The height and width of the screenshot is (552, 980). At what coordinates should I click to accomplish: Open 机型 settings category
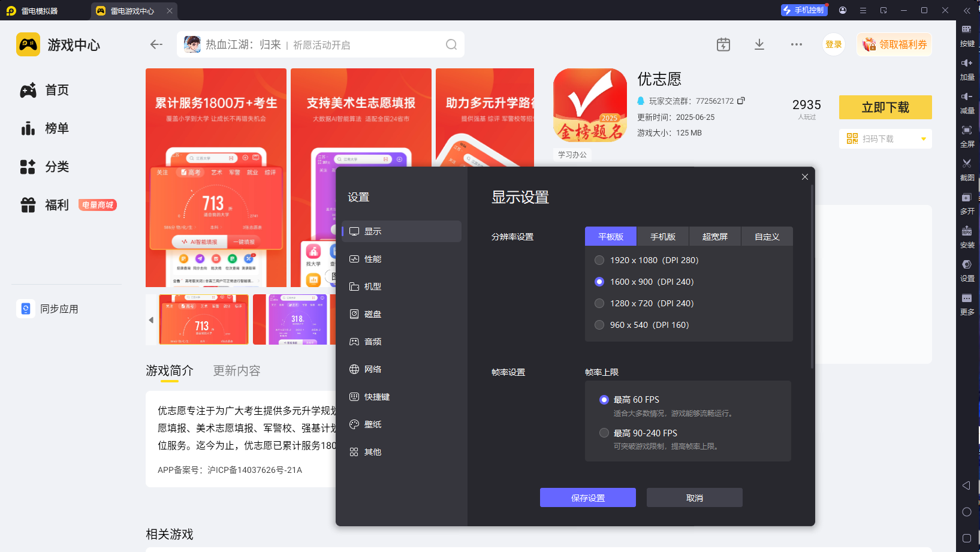point(402,286)
